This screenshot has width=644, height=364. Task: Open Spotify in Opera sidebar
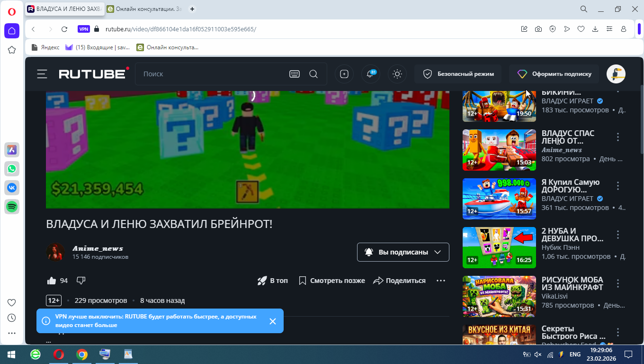[12, 206]
